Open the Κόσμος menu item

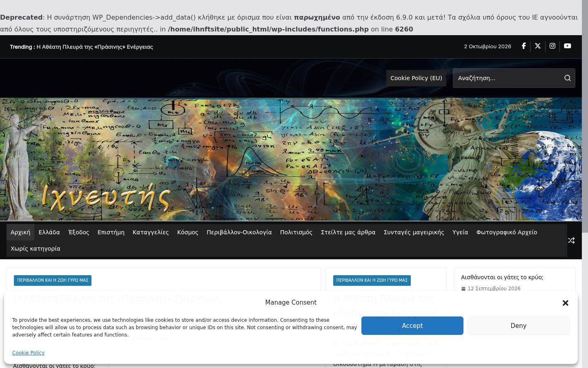(x=188, y=232)
